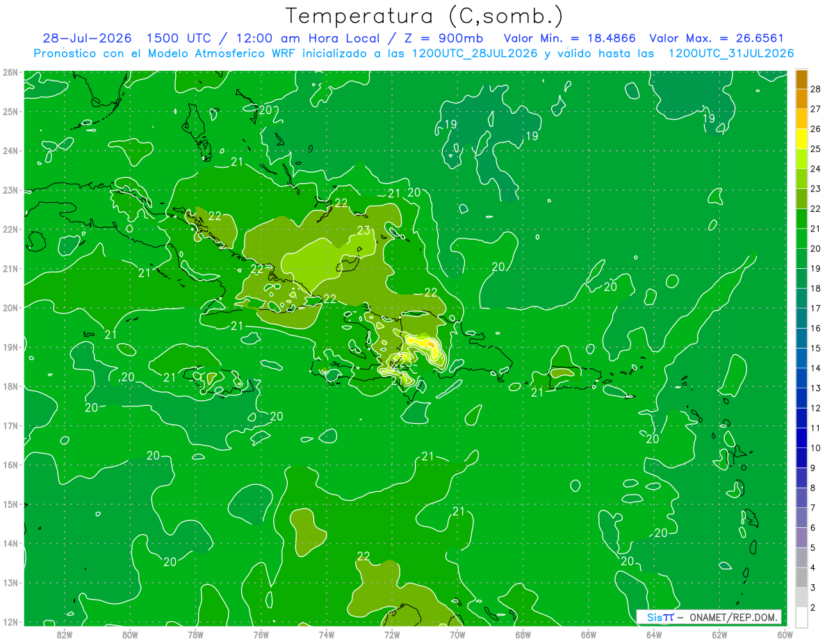Click legend value '28'
The image size is (834, 644).
tap(816, 89)
